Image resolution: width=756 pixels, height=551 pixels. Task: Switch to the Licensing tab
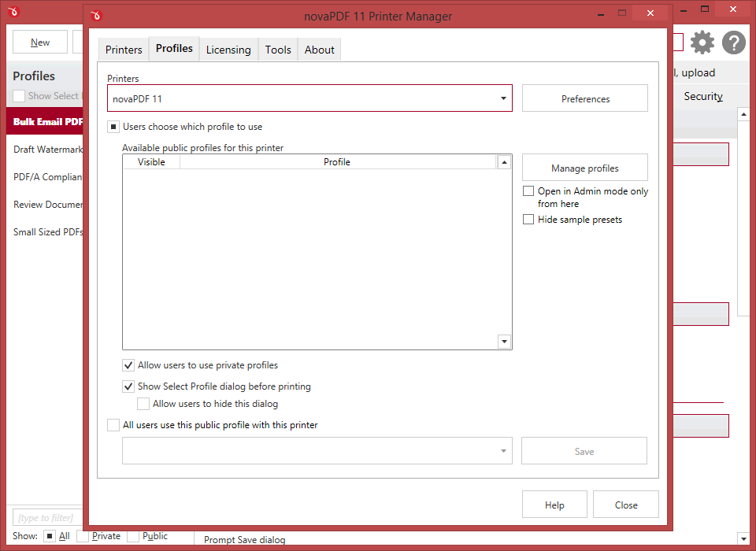228,50
